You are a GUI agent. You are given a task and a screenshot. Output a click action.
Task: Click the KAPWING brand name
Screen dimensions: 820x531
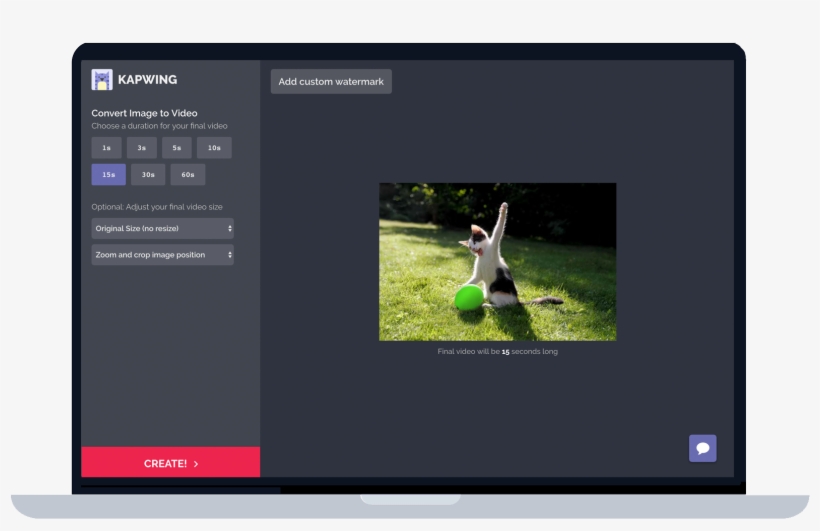tap(147, 80)
